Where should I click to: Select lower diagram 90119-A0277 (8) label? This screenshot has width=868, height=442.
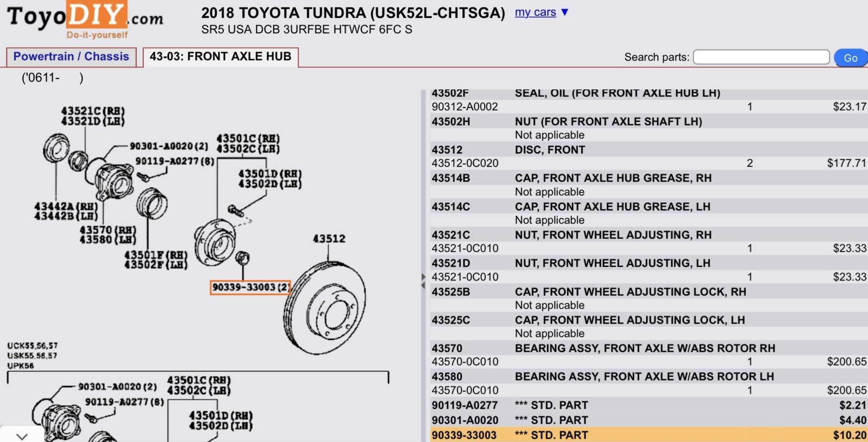(x=124, y=402)
